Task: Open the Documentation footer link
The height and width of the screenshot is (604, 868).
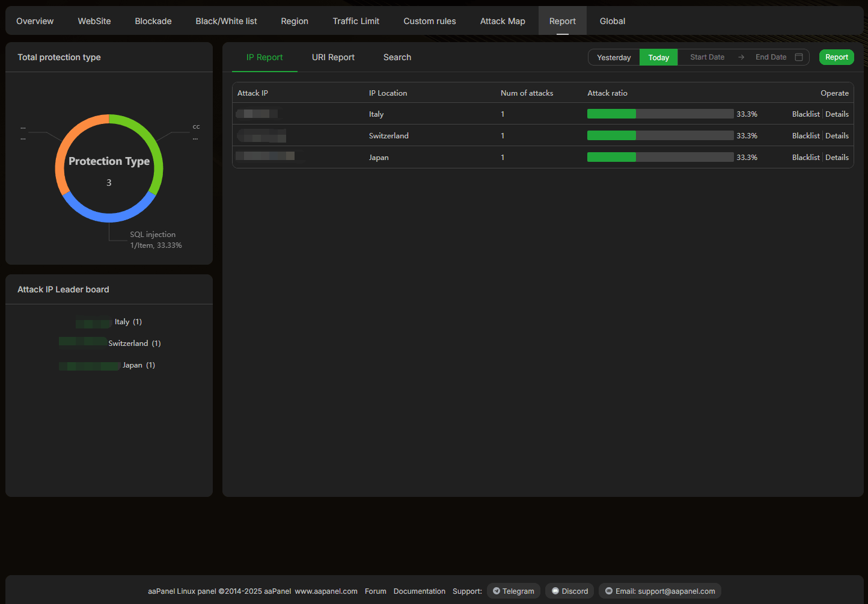Action: coord(419,591)
